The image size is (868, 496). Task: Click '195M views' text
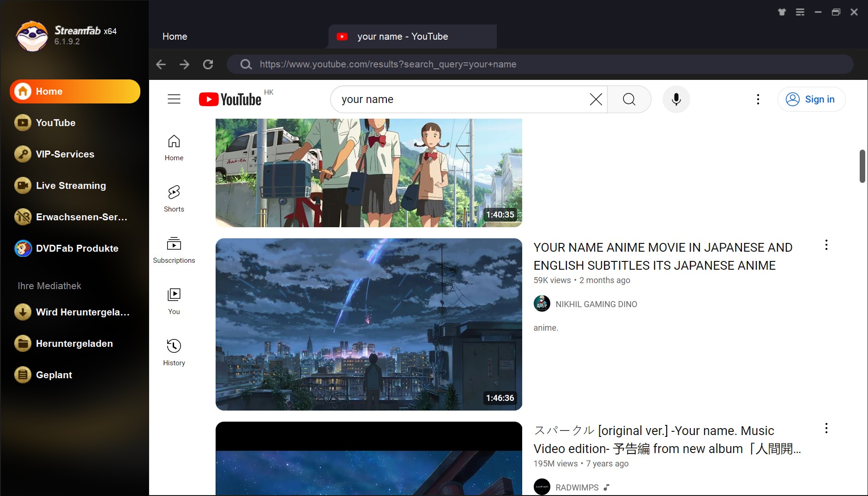[x=555, y=464]
